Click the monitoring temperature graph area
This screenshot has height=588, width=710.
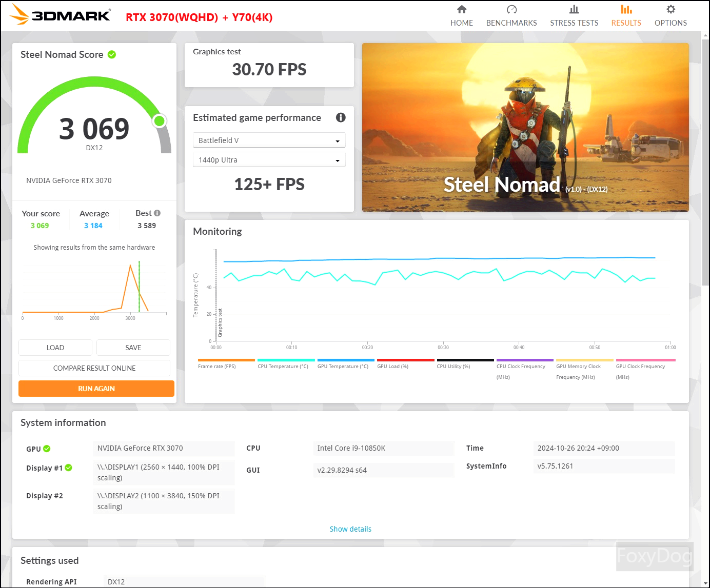[443, 295]
